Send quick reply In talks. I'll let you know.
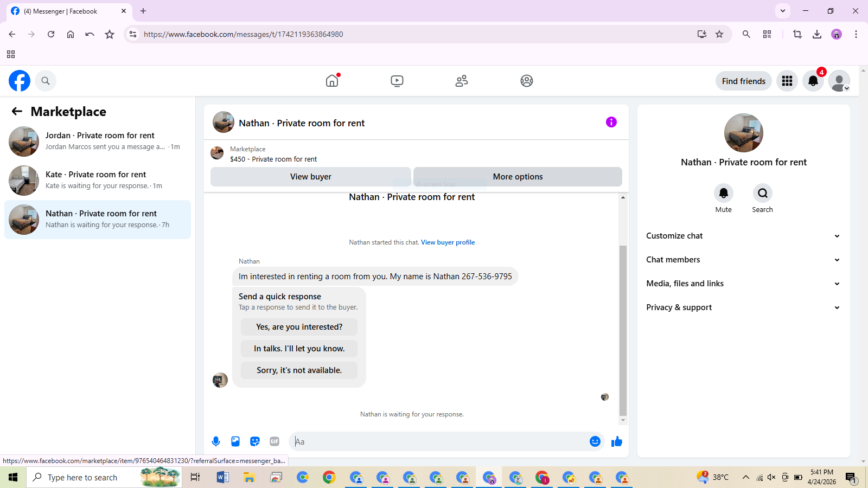 299,349
